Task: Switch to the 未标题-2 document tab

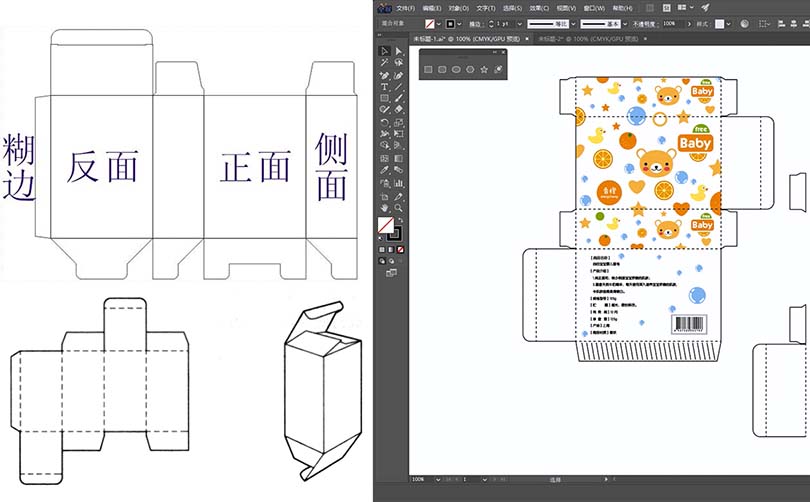Action: pos(588,39)
